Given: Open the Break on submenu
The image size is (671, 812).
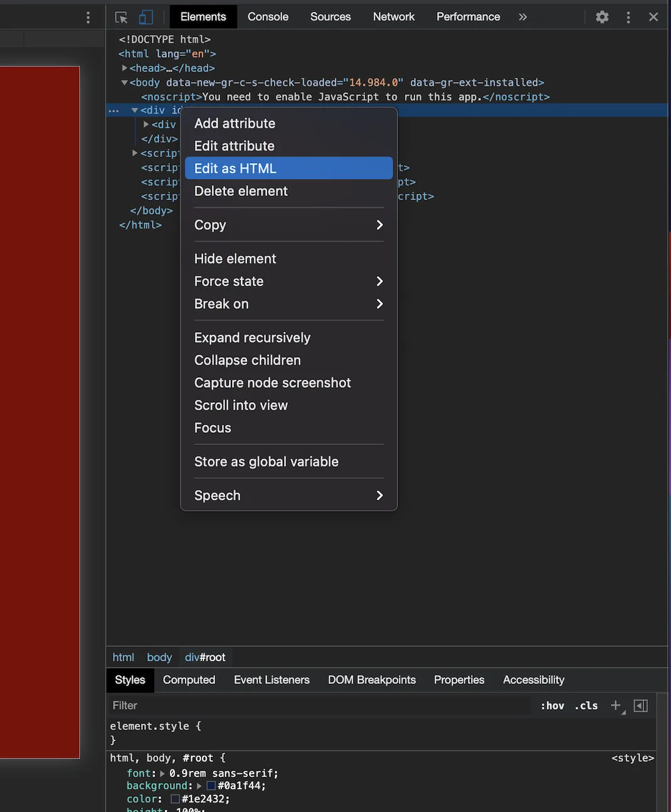Looking at the screenshot, I should (289, 304).
